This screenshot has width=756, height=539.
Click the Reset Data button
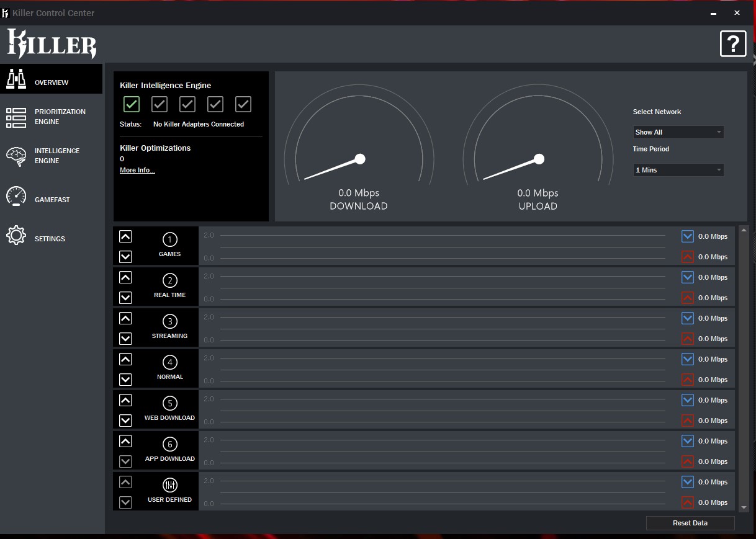click(x=690, y=523)
